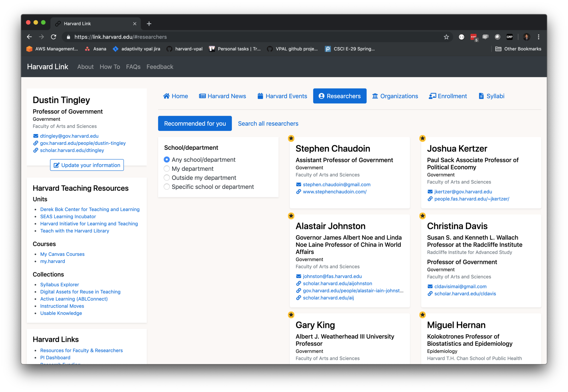Click star badge on Joshua Kertzer card
This screenshot has height=392, width=568.
coord(422,139)
